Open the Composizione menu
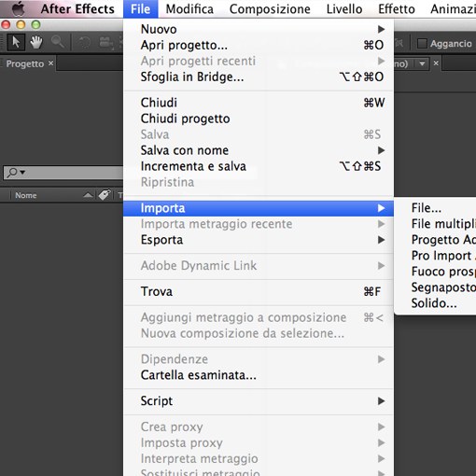This screenshot has height=476, width=476. (x=270, y=8)
